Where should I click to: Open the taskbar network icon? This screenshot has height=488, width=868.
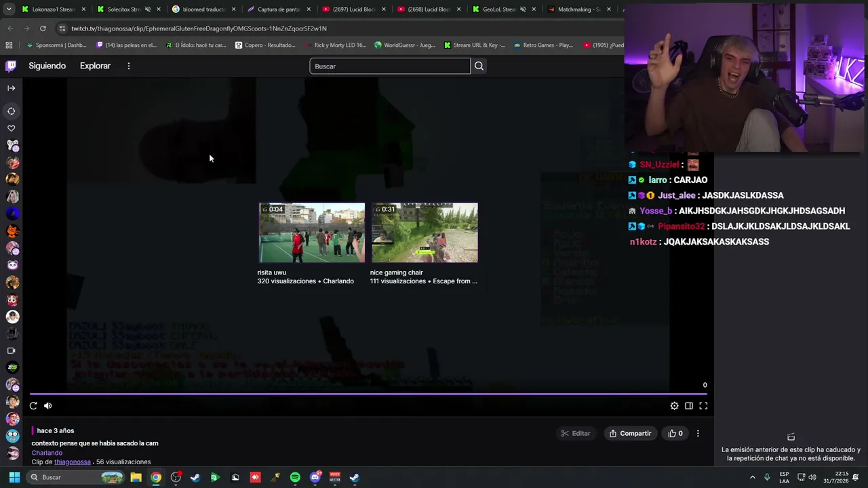coord(800,477)
